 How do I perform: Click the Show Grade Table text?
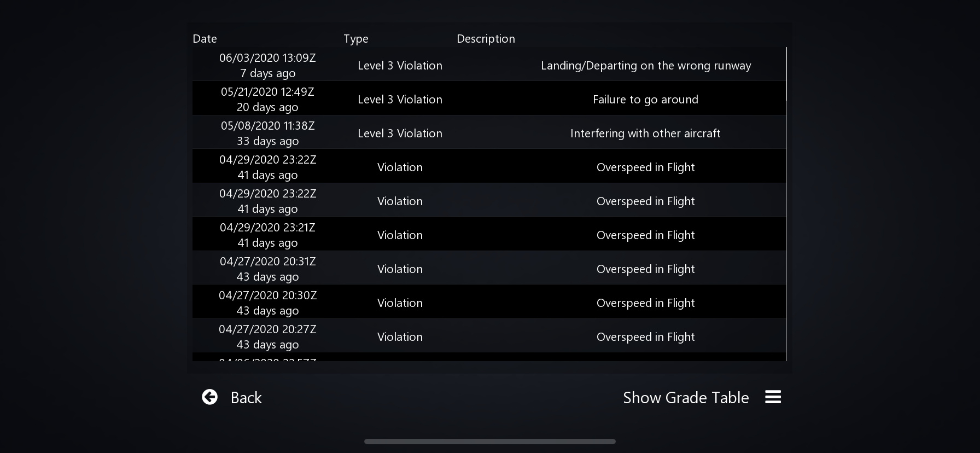[x=686, y=398]
